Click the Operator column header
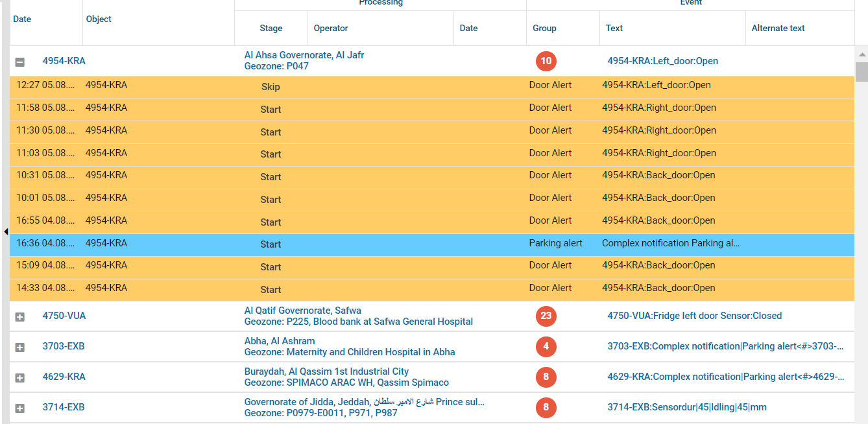 tap(331, 29)
